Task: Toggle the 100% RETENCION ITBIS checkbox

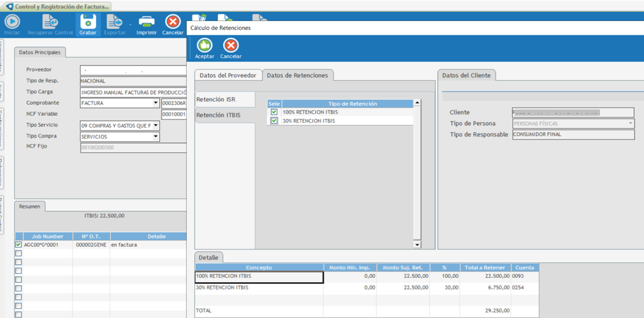Action: click(x=274, y=112)
